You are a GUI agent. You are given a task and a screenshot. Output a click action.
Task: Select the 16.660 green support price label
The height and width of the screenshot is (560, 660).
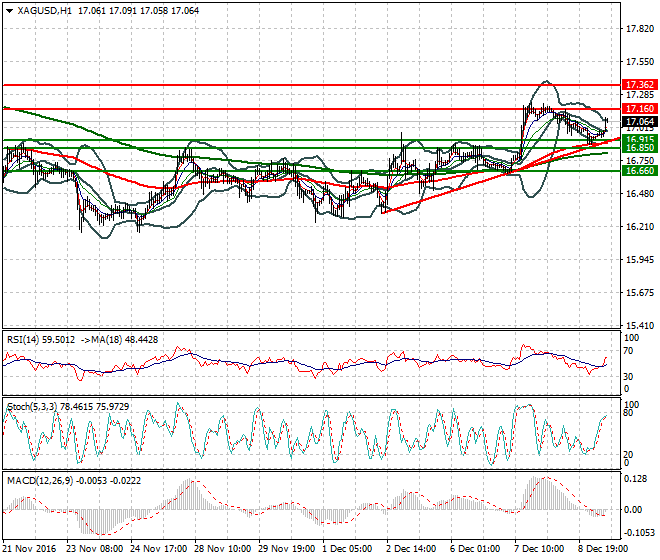coord(639,171)
